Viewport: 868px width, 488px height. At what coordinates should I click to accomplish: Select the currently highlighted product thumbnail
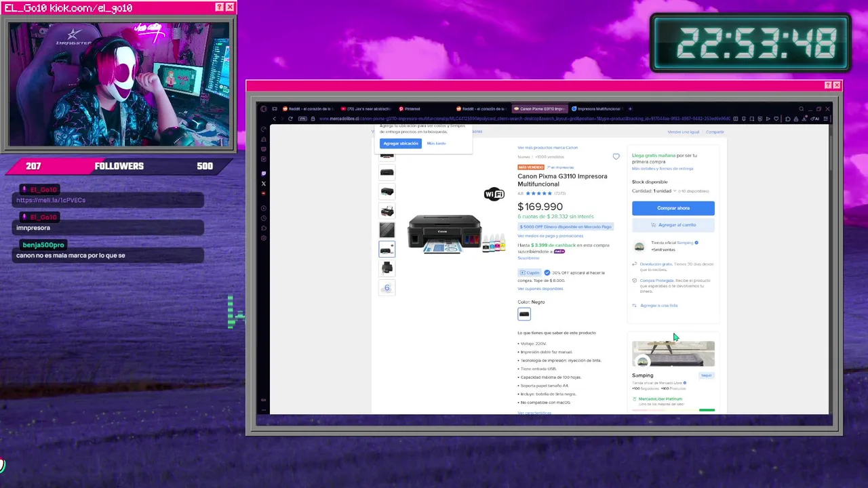[x=387, y=249]
